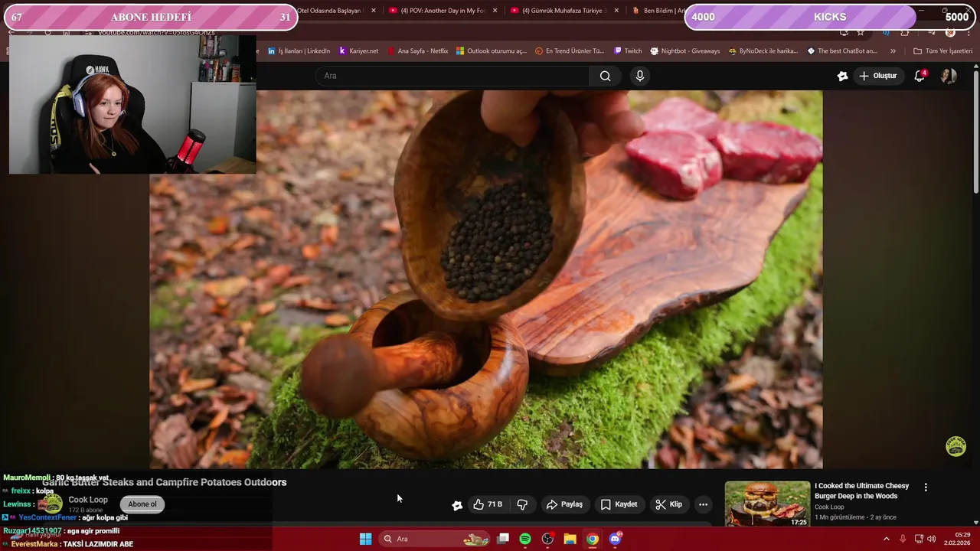Switch to Chrome in the taskbar

pyautogui.click(x=592, y=539)
